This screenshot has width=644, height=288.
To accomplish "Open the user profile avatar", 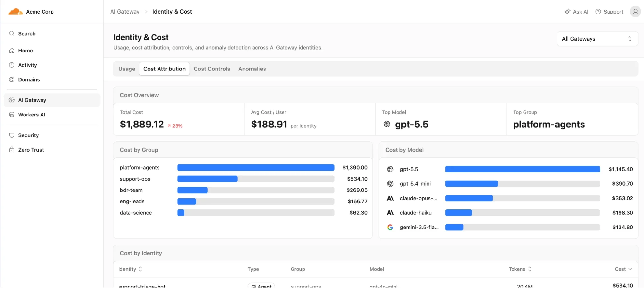I will (635, 12).
